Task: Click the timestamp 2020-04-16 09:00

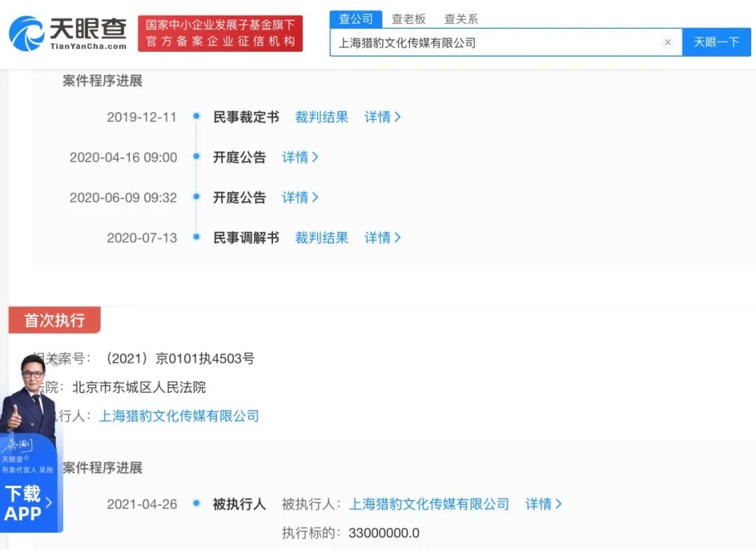Action: (123, 158)
